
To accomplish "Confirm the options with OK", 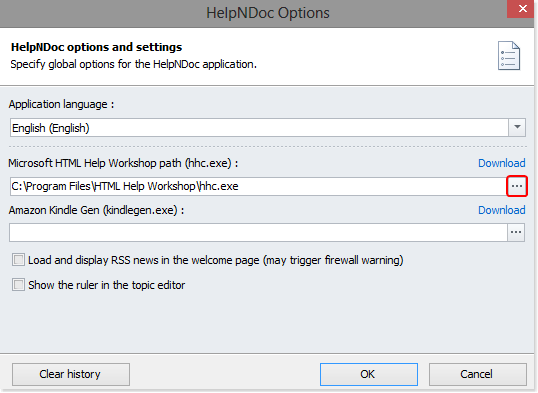I will [369, 374].
